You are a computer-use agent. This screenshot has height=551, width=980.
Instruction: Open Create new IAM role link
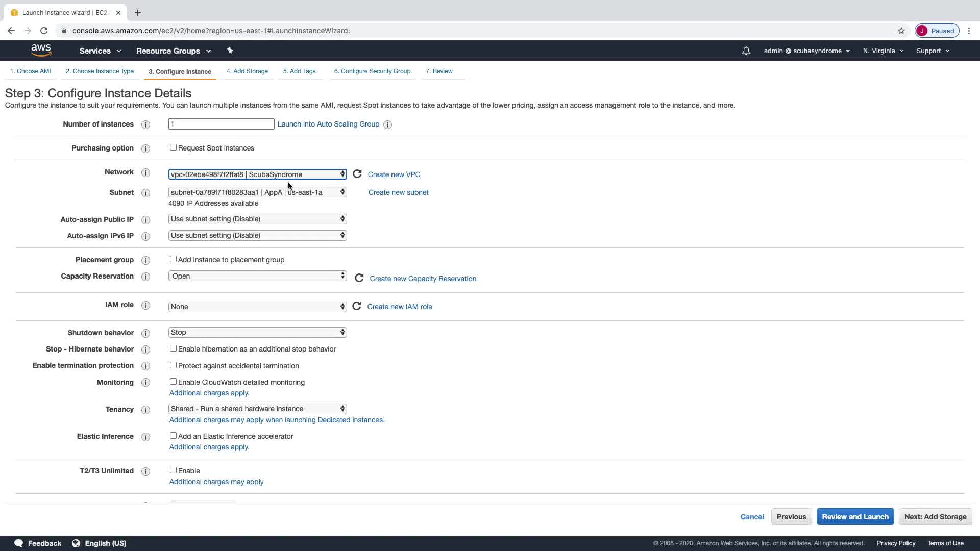coord(399,307)
